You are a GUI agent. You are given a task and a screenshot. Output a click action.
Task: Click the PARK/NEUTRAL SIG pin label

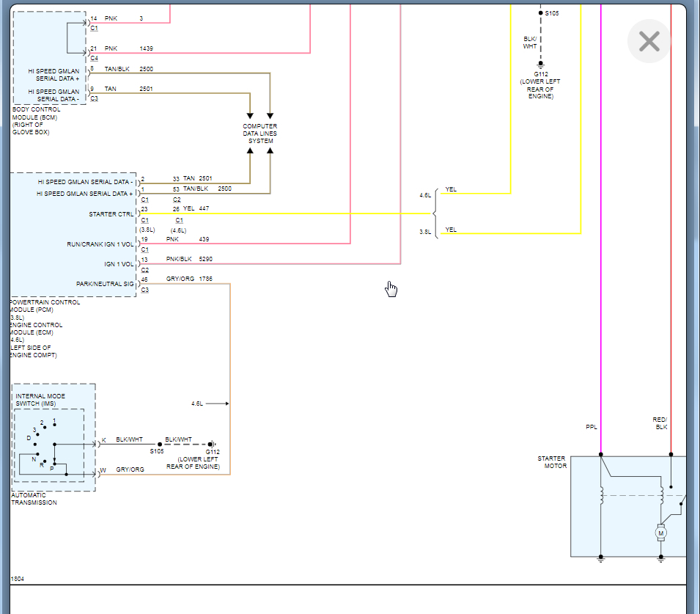pyautogui.click(x=105, y=284)
